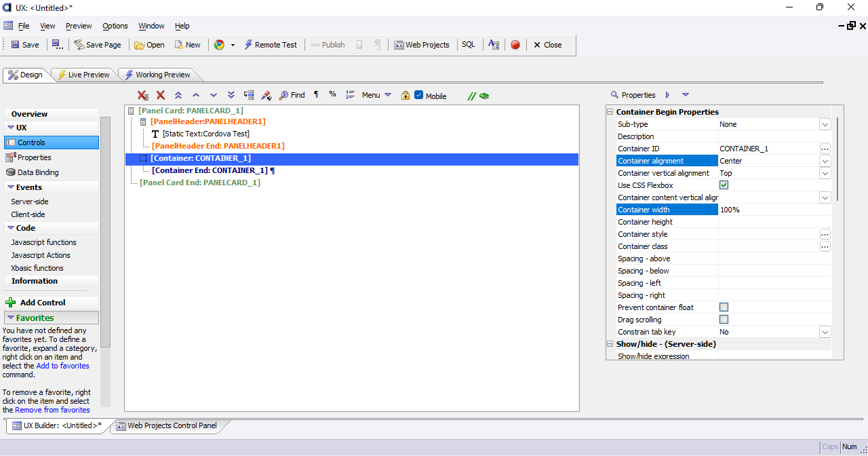Click the app icon beside the File menu
868x456 pixels.
(x=7, y=26)
